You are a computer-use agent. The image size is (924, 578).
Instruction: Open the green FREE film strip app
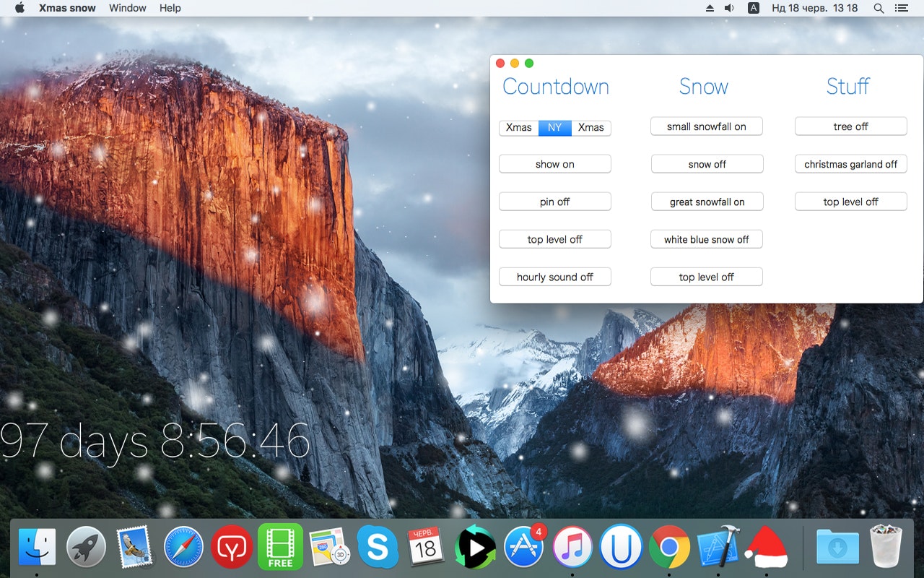pos(280,546)
